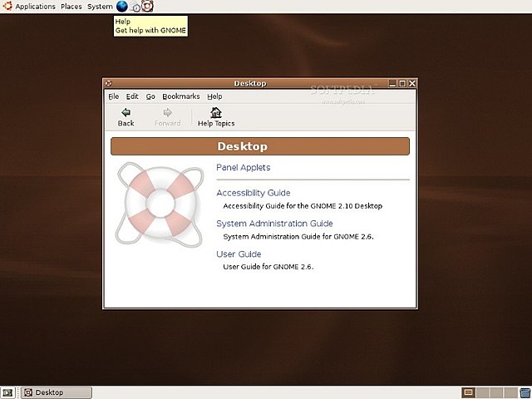Switch to the fourth workspace
The width and height of the screenshot is (532, 399).
[510, 392]
